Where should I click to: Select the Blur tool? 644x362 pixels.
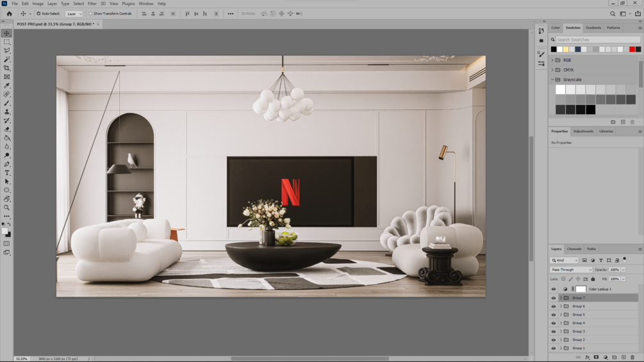[6, 147]
